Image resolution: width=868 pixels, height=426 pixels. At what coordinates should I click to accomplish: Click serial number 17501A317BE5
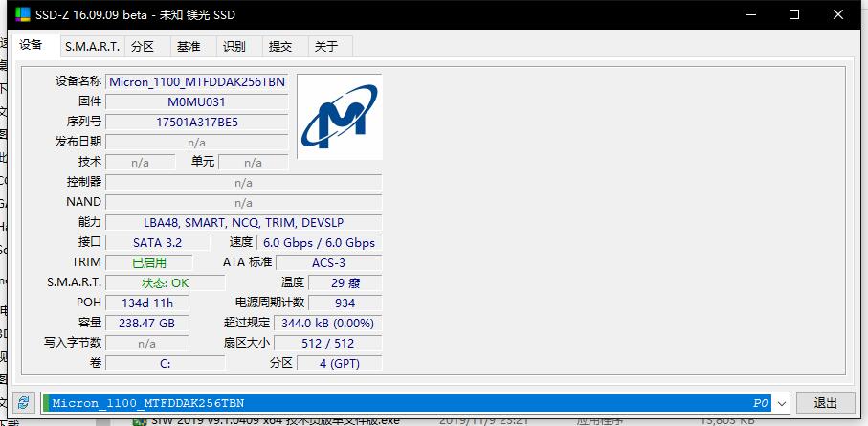[x=197, y=122]
